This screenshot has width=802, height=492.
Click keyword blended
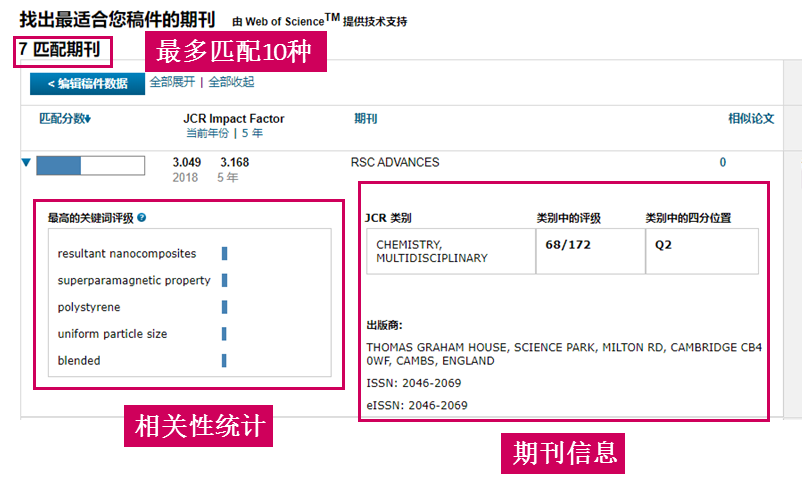pyautogui.click(x=79, y=361)
